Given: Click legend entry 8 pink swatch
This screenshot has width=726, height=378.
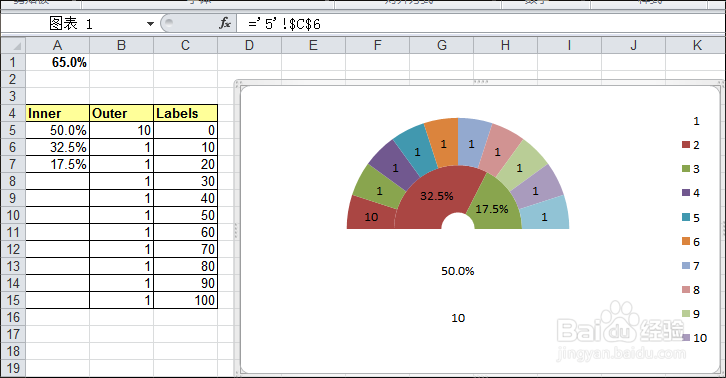Looking at the screenshot, I should click(x=686, y=290).
